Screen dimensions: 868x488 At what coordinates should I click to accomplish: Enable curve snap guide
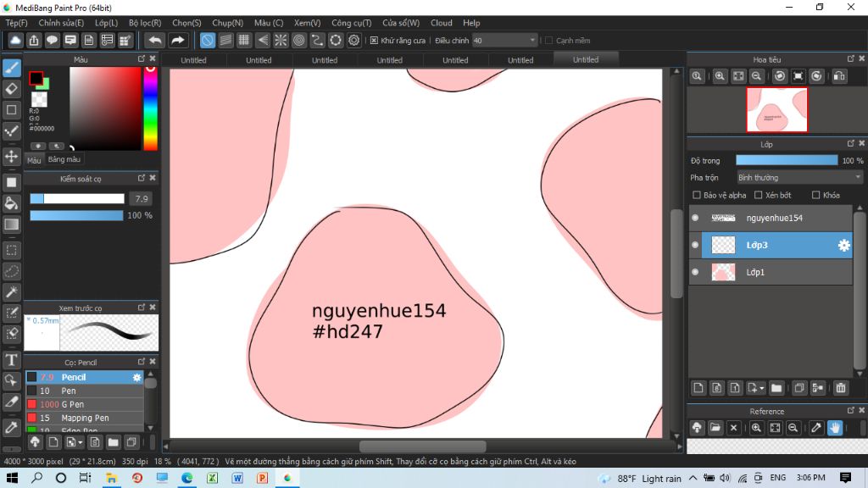317,41
